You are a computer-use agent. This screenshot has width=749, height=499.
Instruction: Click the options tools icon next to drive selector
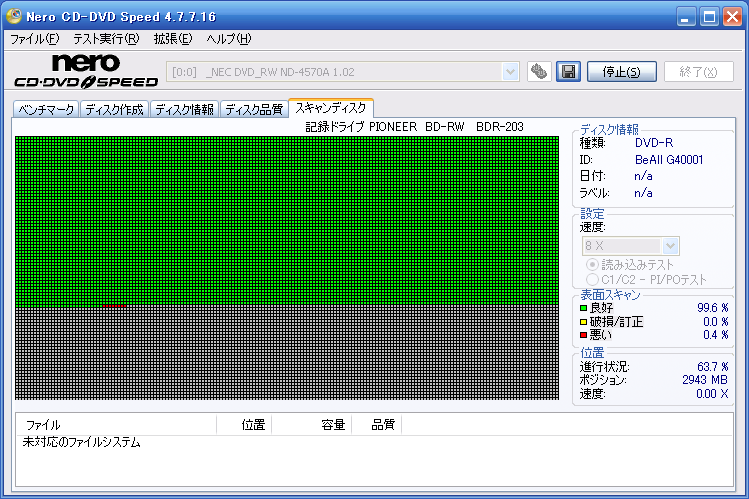coord(539,72)
